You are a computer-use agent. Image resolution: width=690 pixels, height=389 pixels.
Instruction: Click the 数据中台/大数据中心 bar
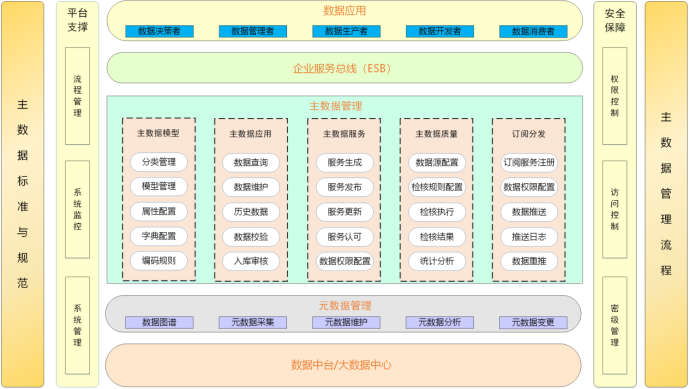[x=343, y=365]
